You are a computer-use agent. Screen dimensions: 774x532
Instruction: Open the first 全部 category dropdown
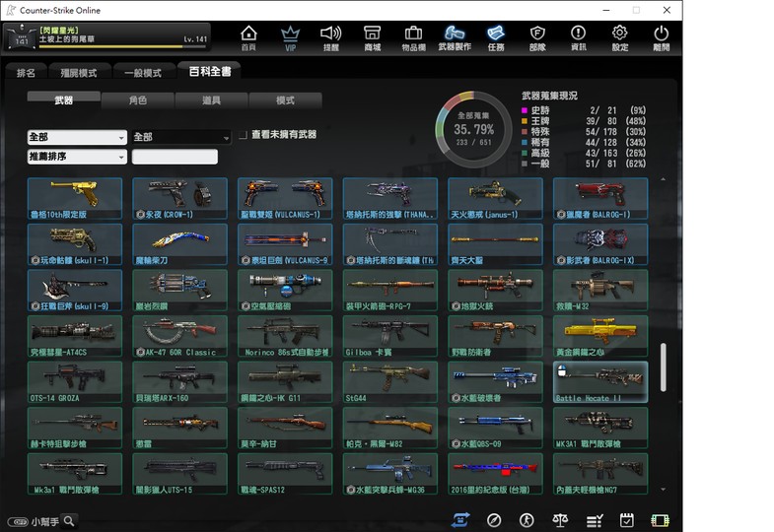click(x=77, y=137)
